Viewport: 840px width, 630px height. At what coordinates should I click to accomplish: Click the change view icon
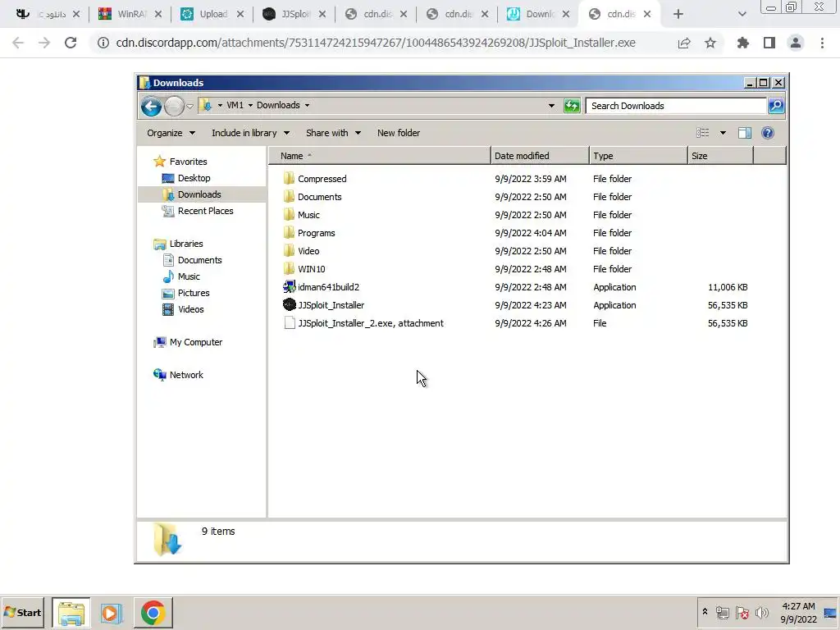[x=702, y=133]
